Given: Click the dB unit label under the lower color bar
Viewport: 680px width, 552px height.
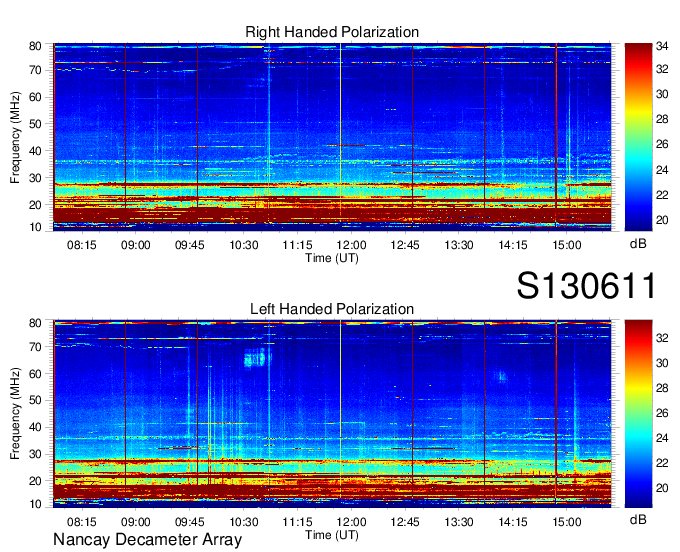Looking at the screenshot, I should (x=638, y=519).
